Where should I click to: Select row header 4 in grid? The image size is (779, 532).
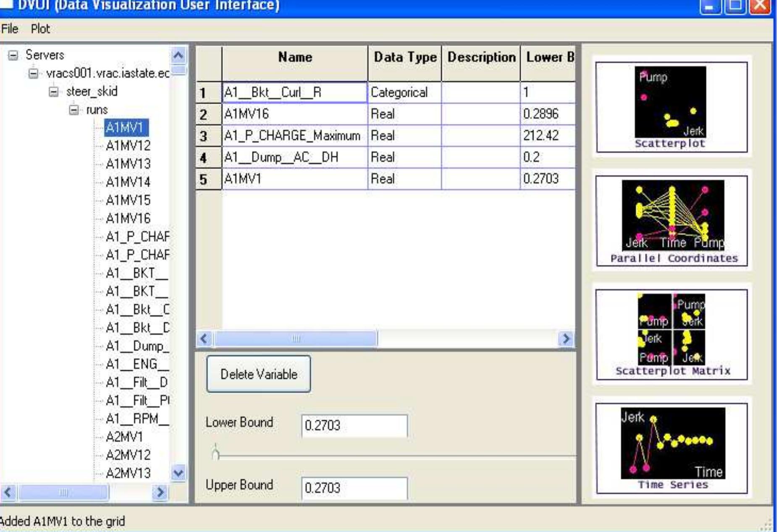(x=209, y=157)
